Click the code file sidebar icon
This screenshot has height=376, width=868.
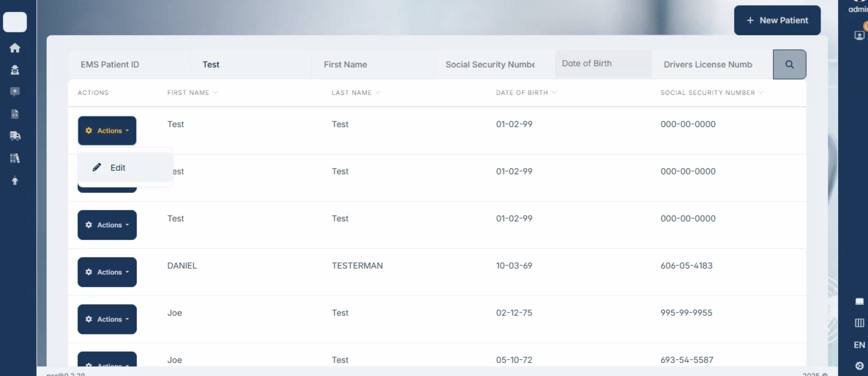[x=15, y=114]
